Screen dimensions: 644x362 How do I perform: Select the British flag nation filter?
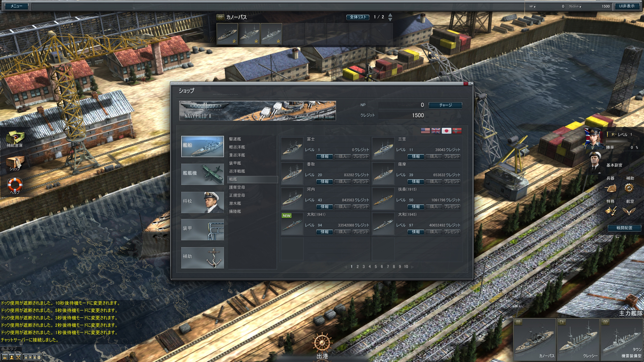click(436, 131)
